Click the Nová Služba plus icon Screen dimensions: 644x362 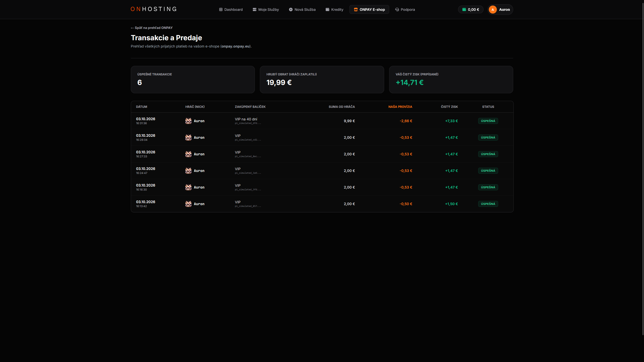pos(291,10)
